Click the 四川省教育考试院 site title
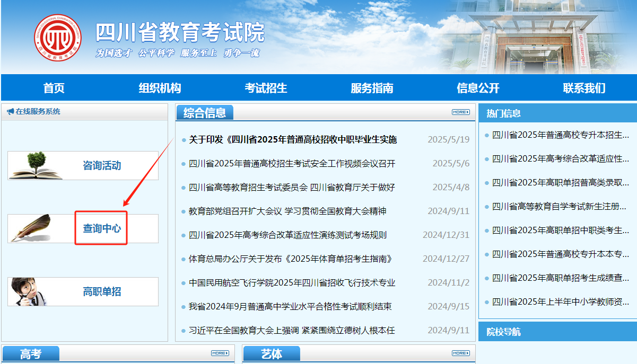Viewport: 637px width, 364px height. (180, 32)
